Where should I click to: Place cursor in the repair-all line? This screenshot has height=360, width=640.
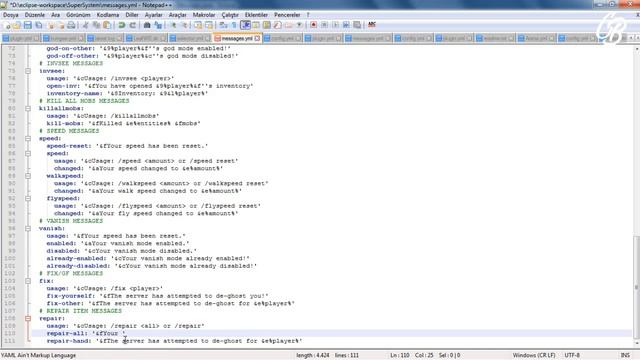pos(86,333)
